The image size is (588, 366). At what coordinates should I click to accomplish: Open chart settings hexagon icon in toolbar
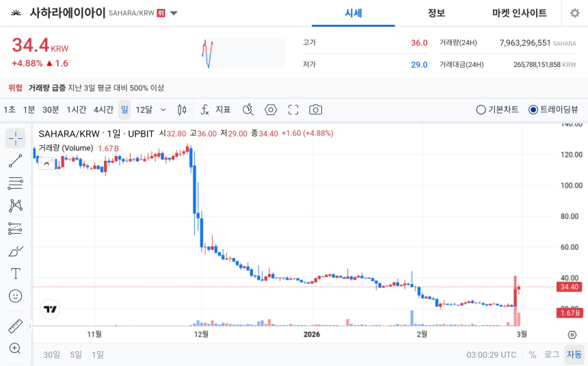271,109
